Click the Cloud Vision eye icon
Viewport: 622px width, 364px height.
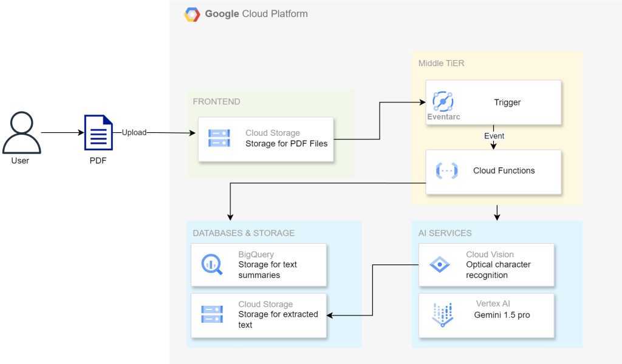click(440, 265)
